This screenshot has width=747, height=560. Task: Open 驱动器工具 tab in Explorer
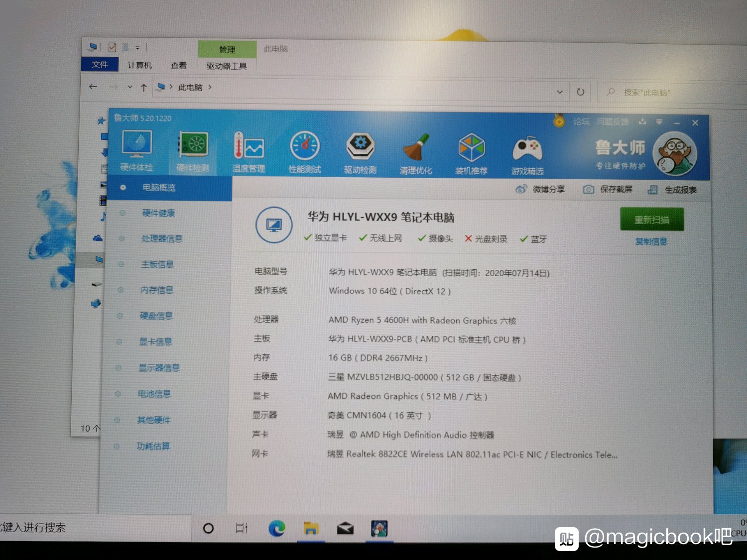(227, 66)
